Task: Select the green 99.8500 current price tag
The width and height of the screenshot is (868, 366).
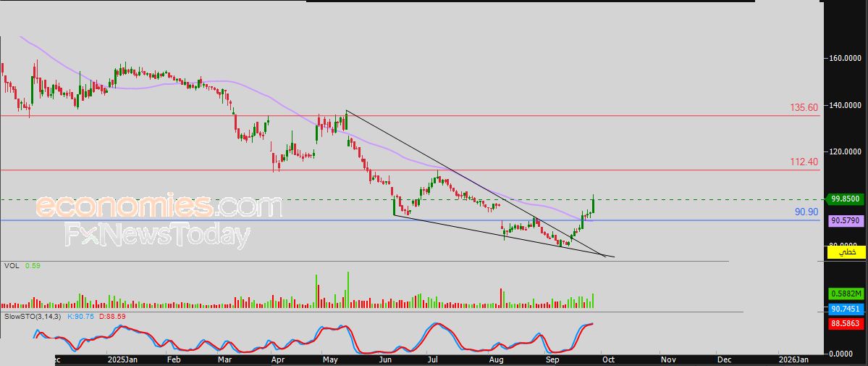Action: click(x=846, y=199)
